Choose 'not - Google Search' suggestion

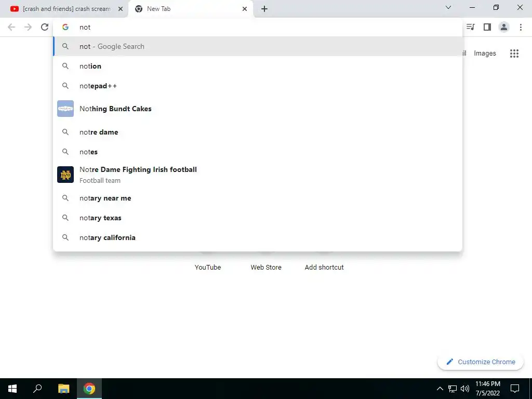pos(258,46)
